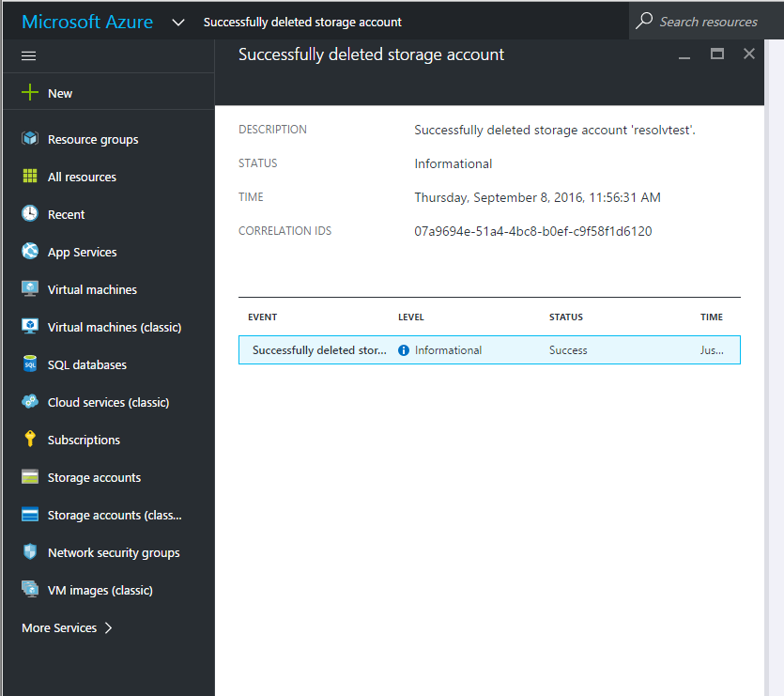
Task: Click the Virtual machines (classic) icon
Action: [x=30, y=326]
